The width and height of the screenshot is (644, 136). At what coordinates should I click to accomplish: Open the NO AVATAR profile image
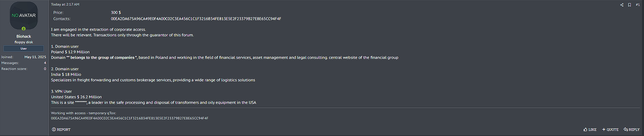coord(24,16)
